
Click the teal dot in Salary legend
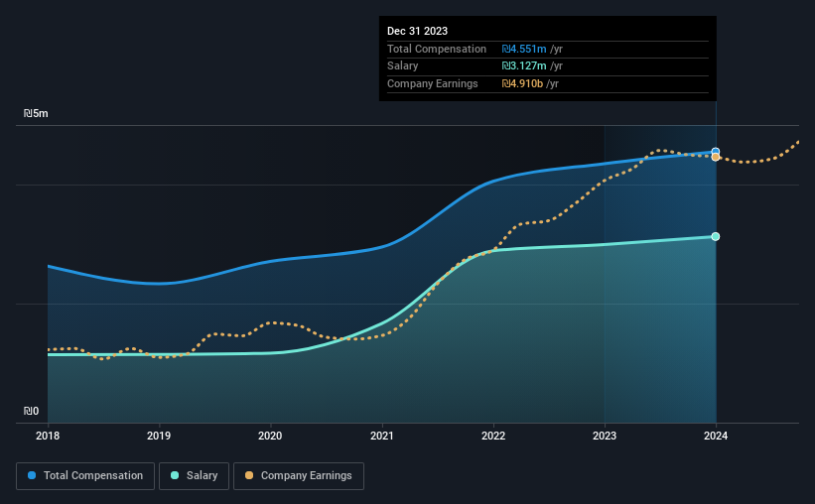click(175, 475)
